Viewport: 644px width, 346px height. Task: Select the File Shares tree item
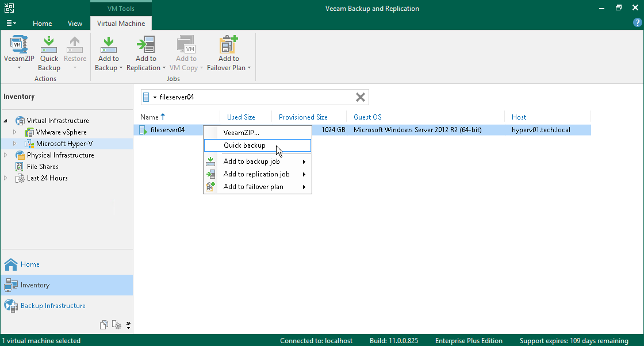(x=43, y=167)
